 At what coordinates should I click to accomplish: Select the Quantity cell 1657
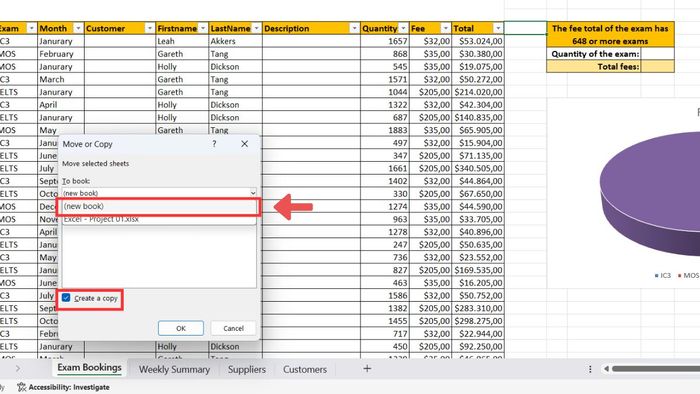pyautogui.click(x=384, y=41)
